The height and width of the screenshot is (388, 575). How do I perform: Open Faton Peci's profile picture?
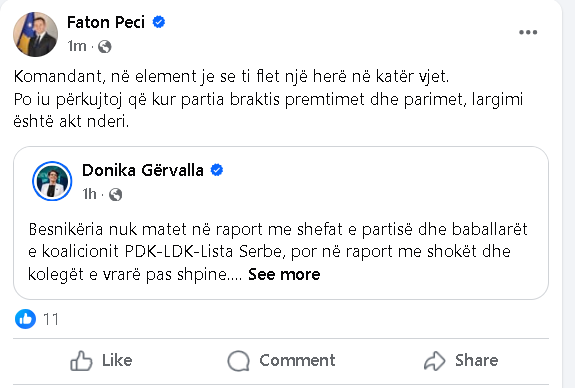[x=36, y=34]
